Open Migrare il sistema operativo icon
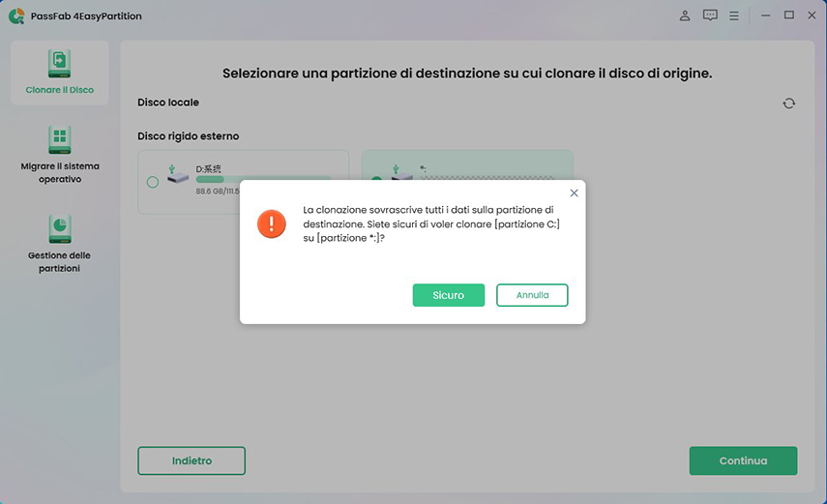Image resolution: width=827 pixels, height=504 pixels. [59, 140]
